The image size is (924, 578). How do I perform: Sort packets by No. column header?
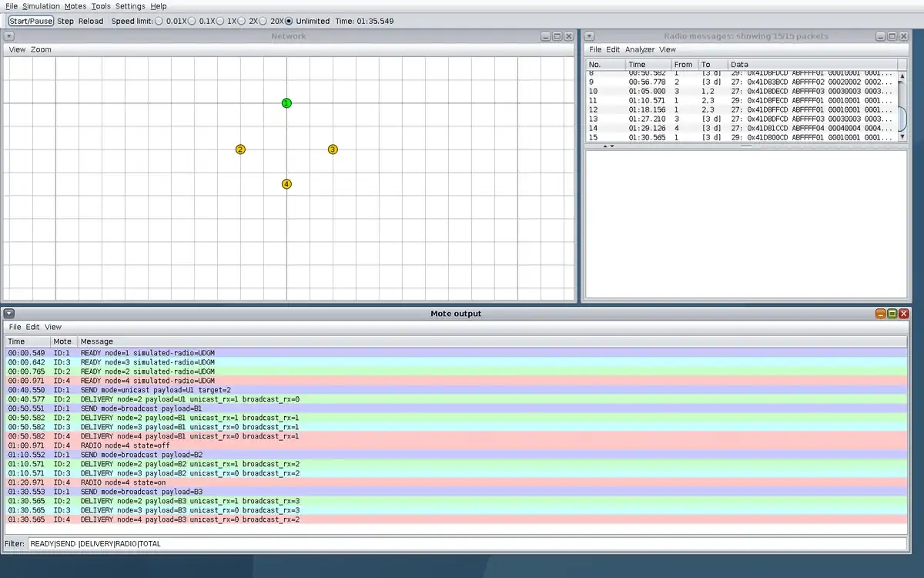click(605, 65)
